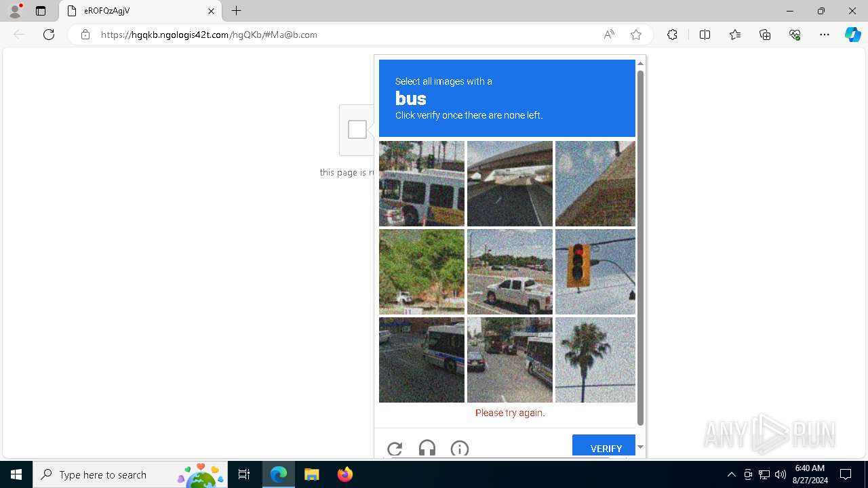View site information lock icon
868x488 pixels.
pos(85,35)
